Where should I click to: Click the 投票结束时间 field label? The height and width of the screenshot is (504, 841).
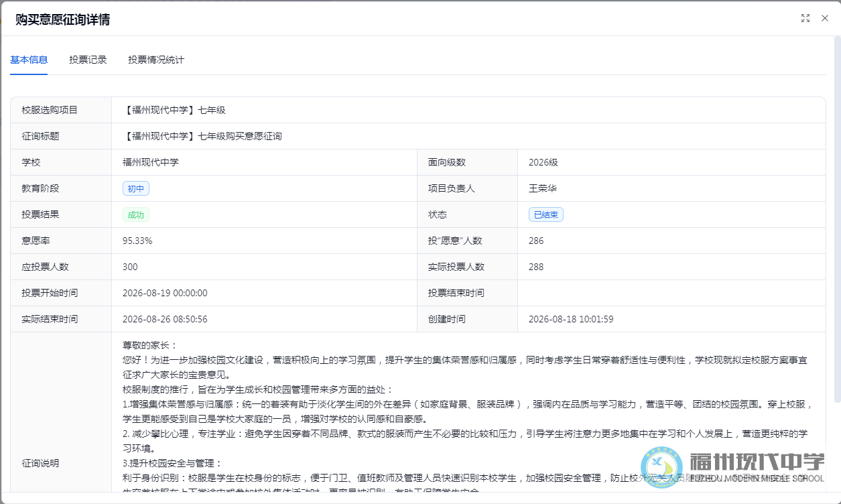(x=456, y=293)
